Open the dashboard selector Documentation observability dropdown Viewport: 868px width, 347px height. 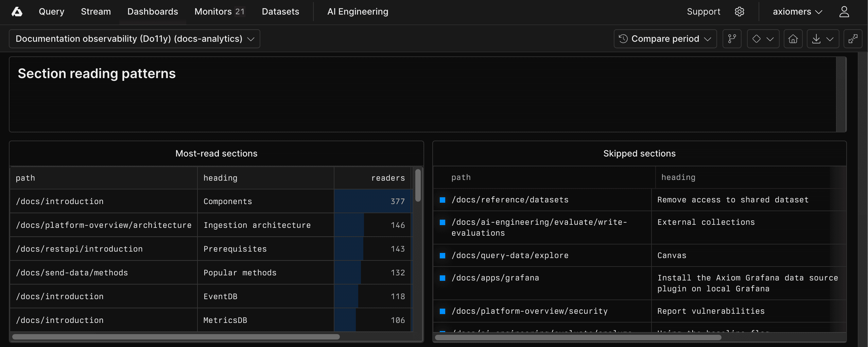(x=135, y=39)
